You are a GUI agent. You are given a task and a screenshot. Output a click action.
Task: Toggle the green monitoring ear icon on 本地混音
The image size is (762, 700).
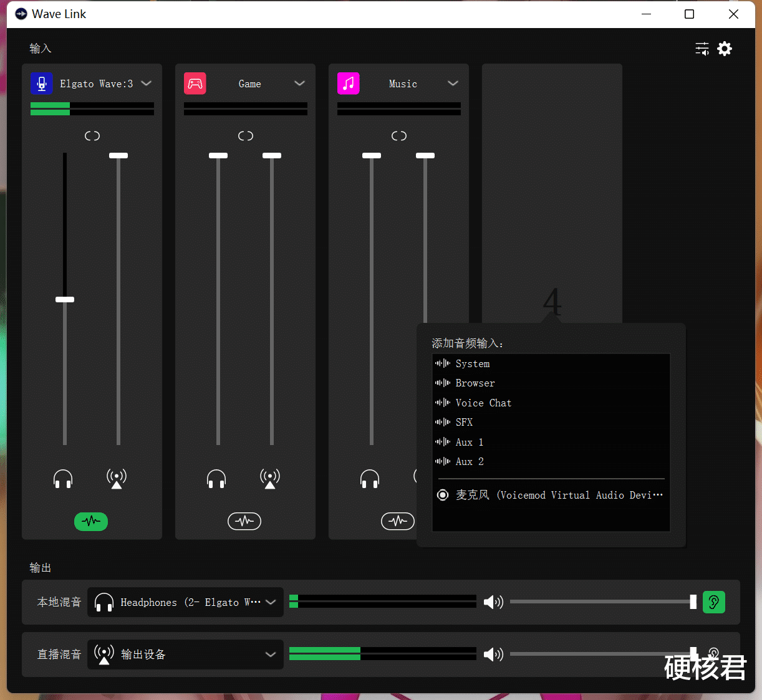tap(713, 602)
